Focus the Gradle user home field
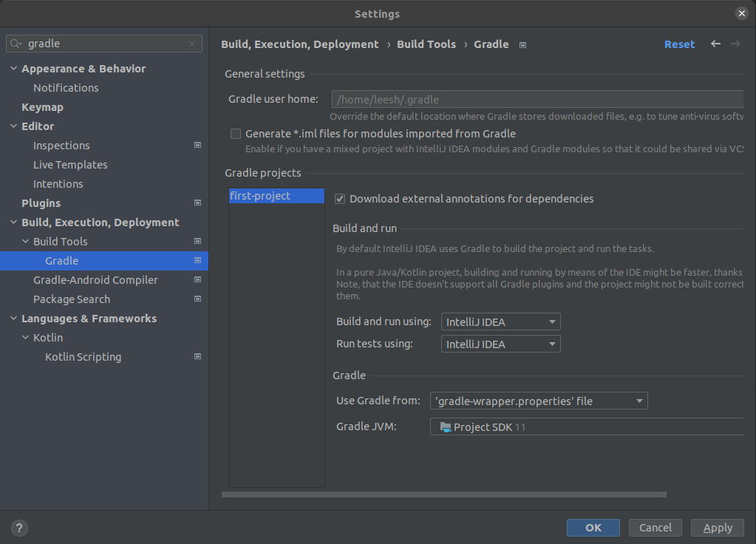The image size is (756, 544). coord(537,99)
